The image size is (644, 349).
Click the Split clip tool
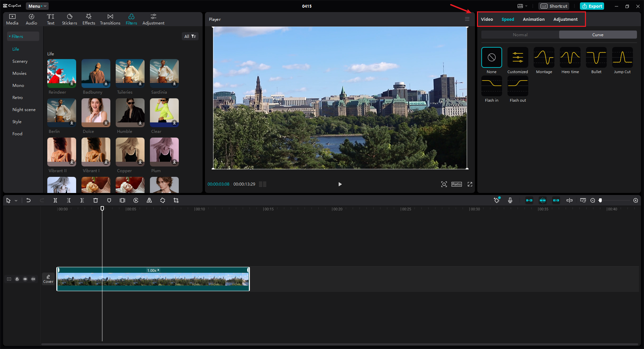[x=55, y=200]
